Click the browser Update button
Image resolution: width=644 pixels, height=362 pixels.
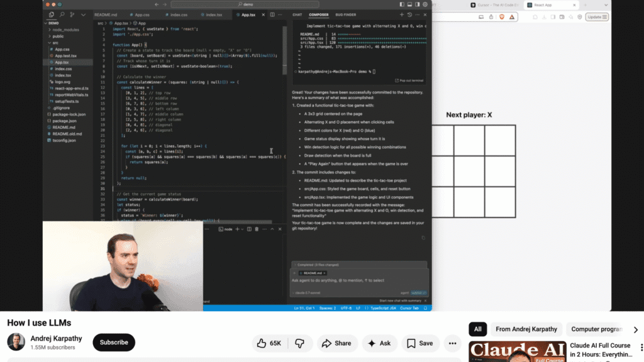click(x=597, y=17)
